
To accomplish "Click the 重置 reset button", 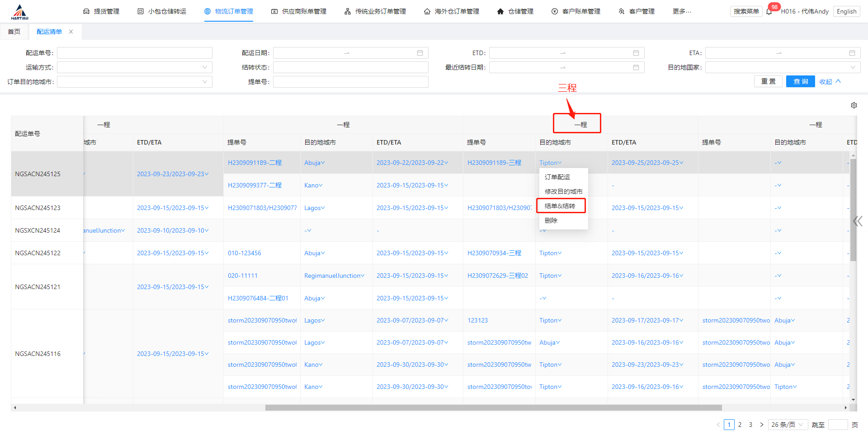I will click(768, 81).
